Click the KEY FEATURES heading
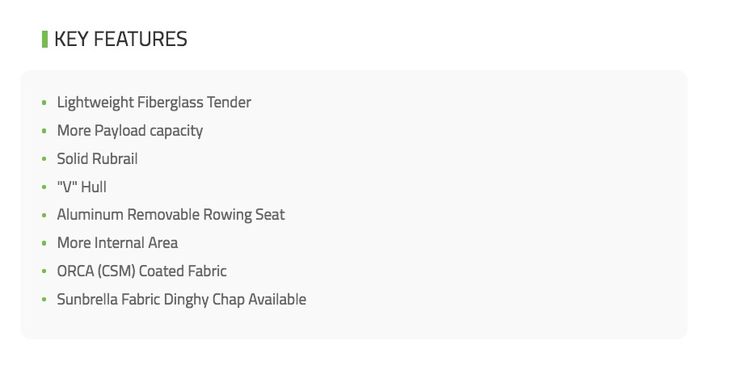This screenshot has height=370, width=733. 121,39
